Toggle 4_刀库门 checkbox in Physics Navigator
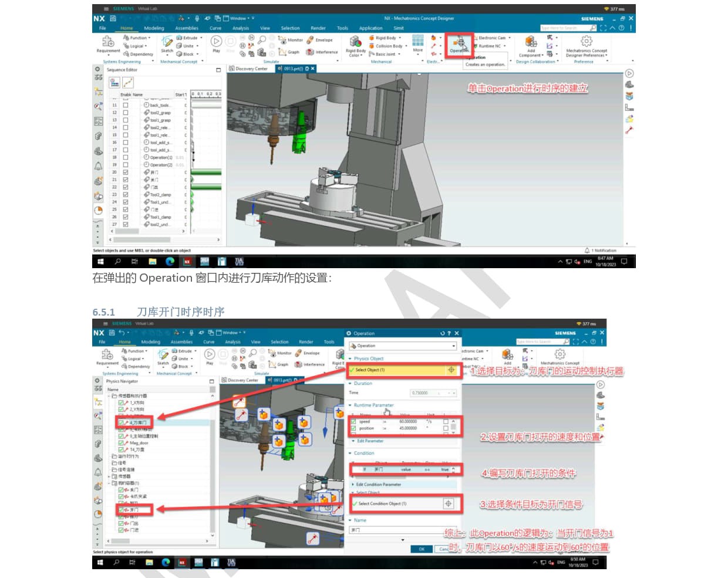The width and height of the screenshot is (728, 578). [x=121, y=422]
